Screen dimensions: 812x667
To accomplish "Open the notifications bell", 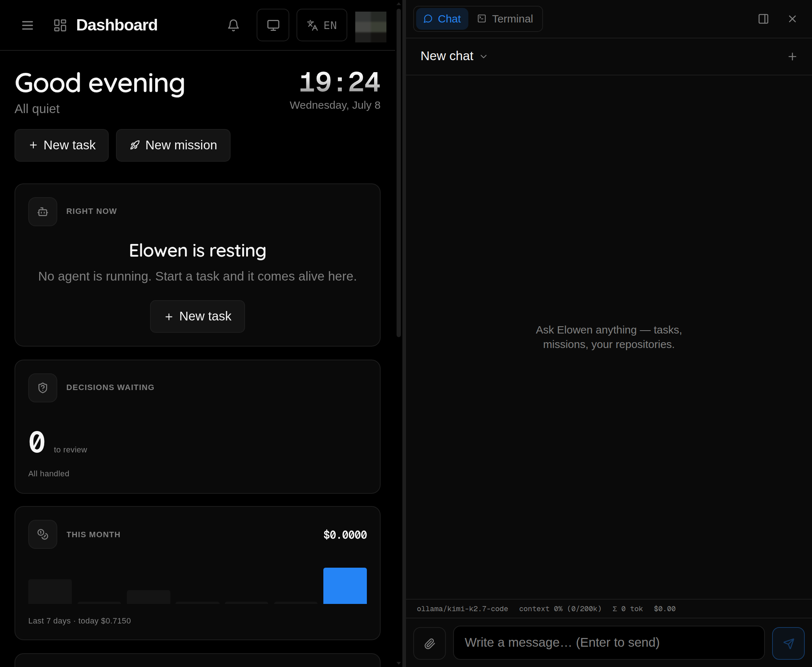I will pyautogui.click(x=233, y=25).
